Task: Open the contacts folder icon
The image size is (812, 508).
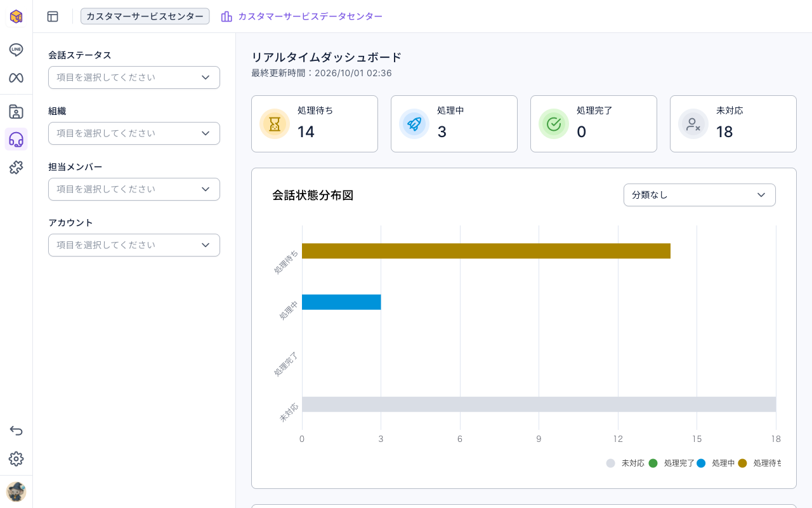Action: [16, 112]
